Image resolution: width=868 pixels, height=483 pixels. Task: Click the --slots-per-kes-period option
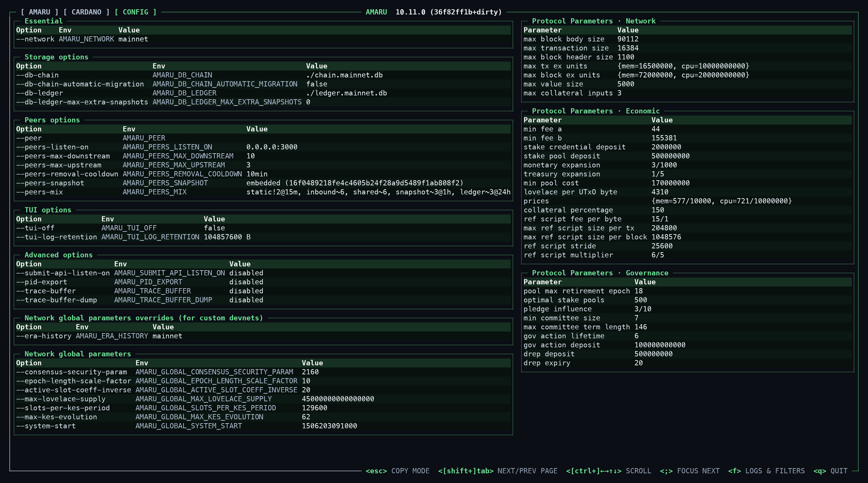[x=63, y=408]
